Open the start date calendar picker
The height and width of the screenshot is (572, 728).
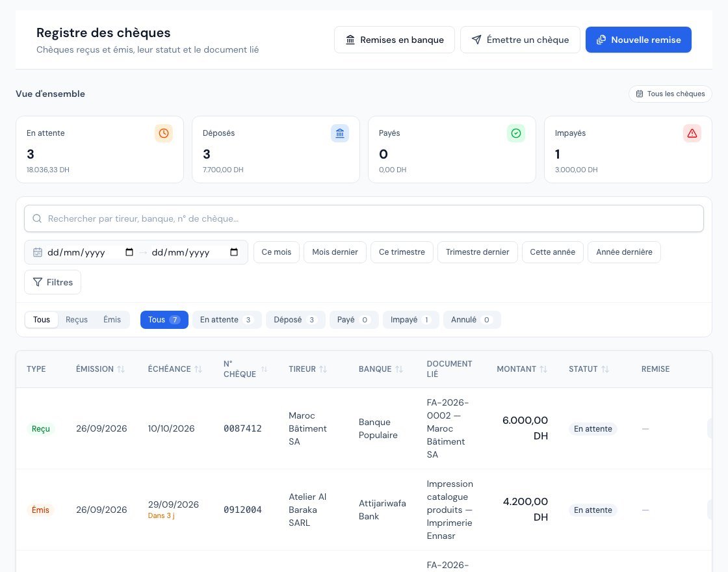(x=129, y=252)
